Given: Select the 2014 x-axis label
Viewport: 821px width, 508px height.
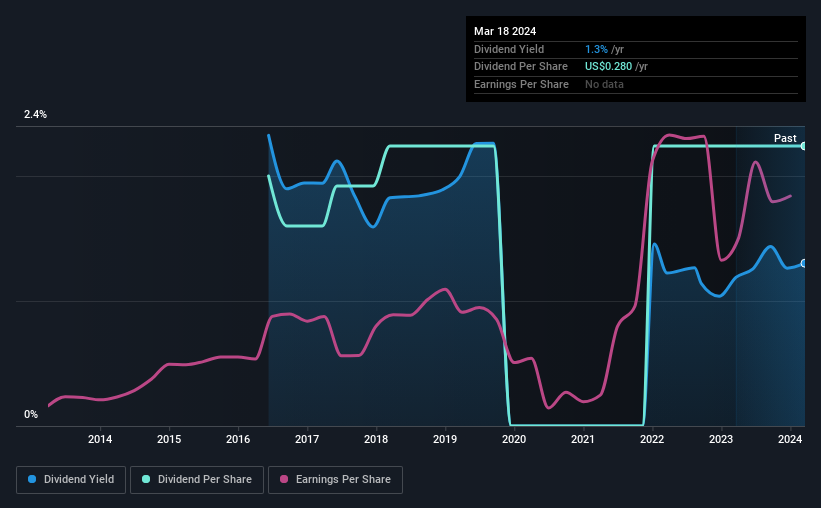Looking at the screenshot, I should (x=99, y=439).
